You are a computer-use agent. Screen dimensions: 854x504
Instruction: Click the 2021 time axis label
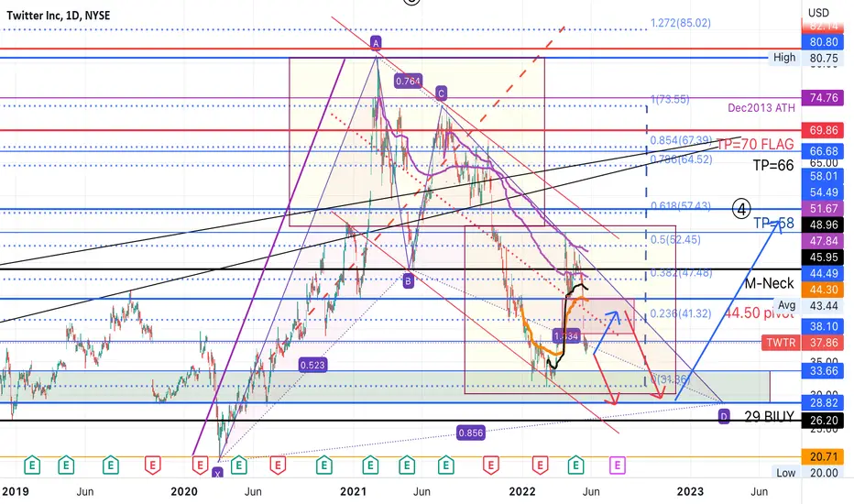point(354,491)
